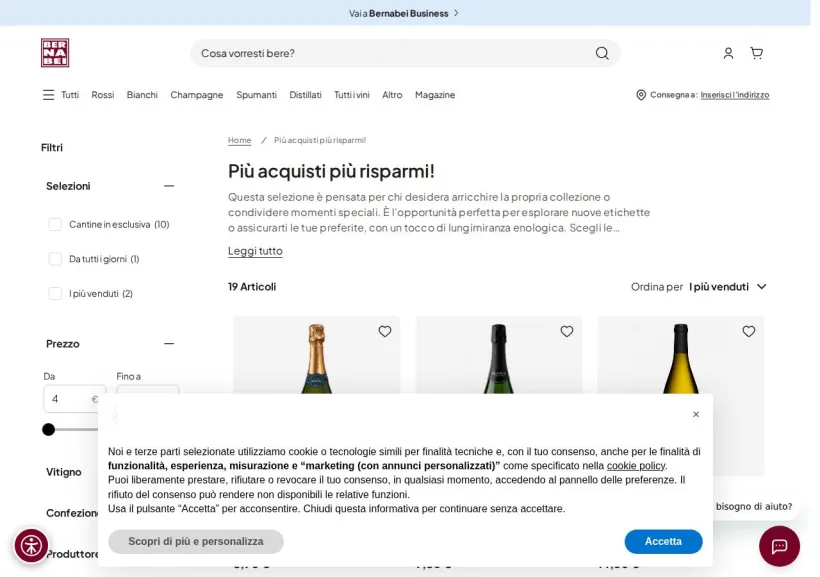Add first bottle to wishlist heart
This screenshot has height=577, width=820.
tap(385, 331)
